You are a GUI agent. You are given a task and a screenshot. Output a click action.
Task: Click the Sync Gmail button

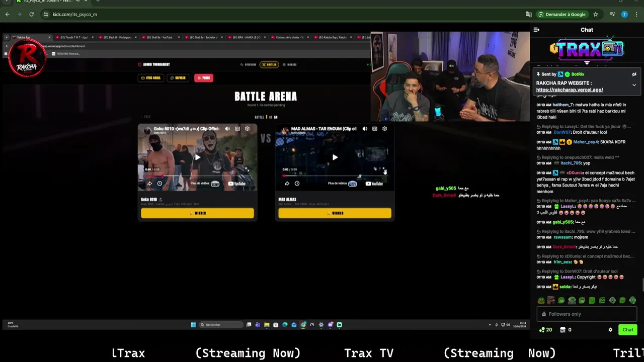tap(150, 78)
